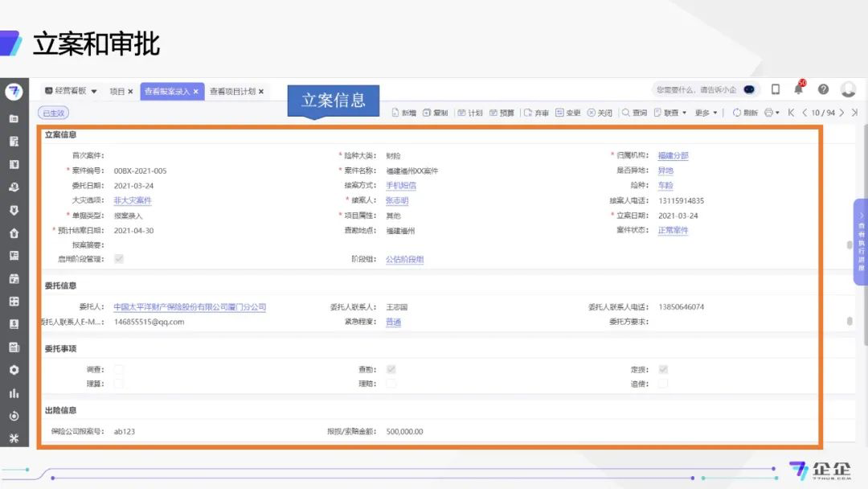This screenshot has width=868, height=489.
Task: Switch to the 项目 tab
Action: pyautogui.click(x=117, y=92)
